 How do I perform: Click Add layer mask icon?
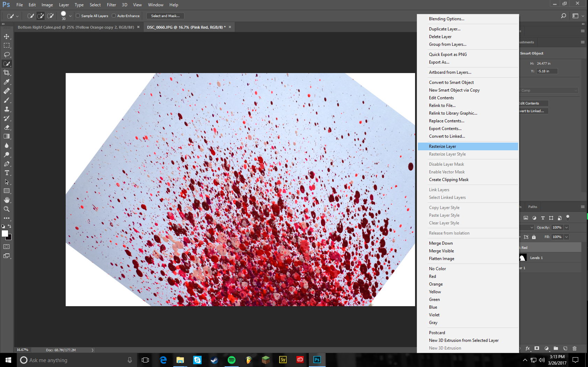tap(537, 348)
